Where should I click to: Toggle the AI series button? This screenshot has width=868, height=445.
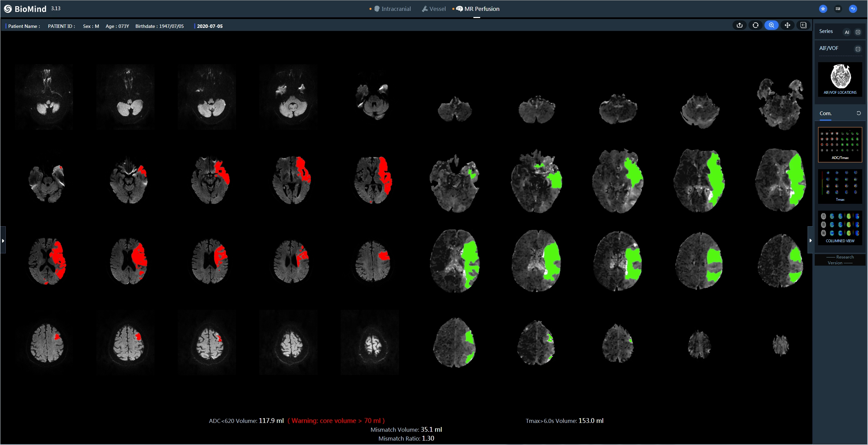(847, 32)
